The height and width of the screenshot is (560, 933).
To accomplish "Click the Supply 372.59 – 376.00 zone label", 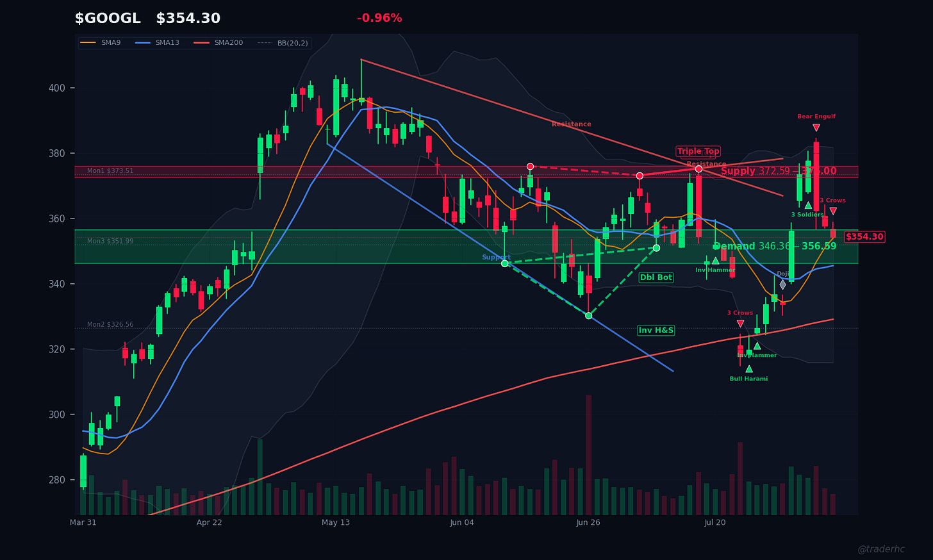I will [x=779, y=171].
